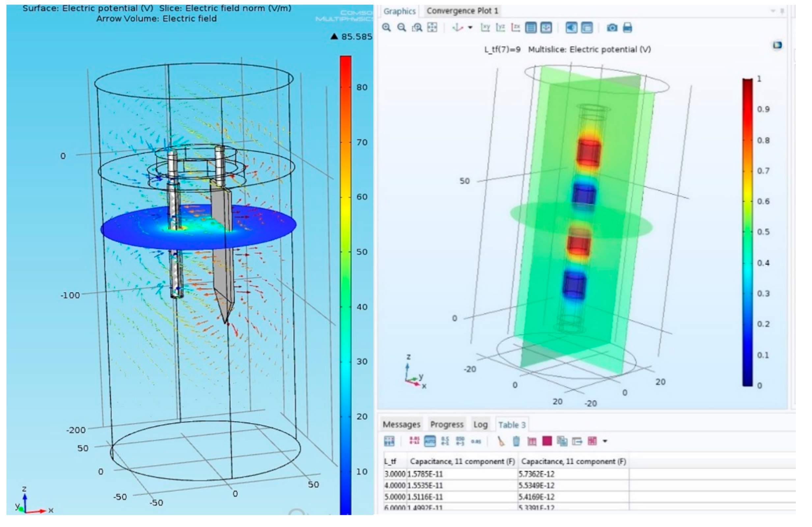
Task: Click the Zoom Extents icon
Action: (x=432, y=27)
